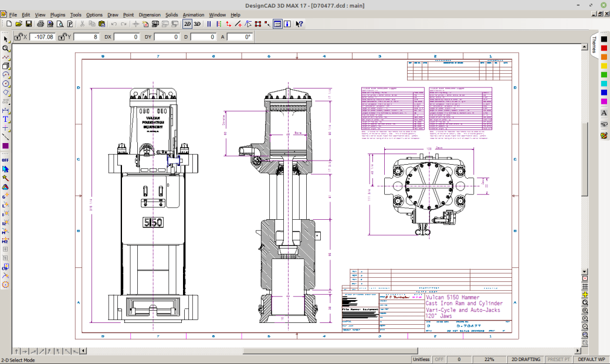
Task: Toggle the X coordinate padlock
Action: [x=18, y=36]
